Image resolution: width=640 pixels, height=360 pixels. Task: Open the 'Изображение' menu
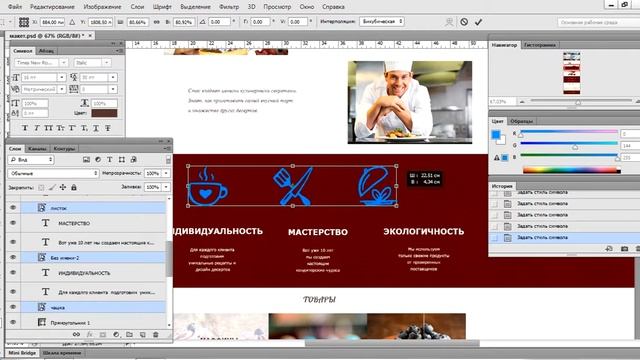[x=102, y=7]
